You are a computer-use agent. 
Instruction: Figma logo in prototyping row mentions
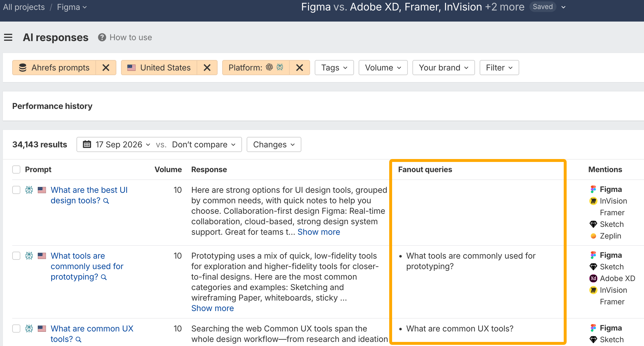[x=593, y=255]
